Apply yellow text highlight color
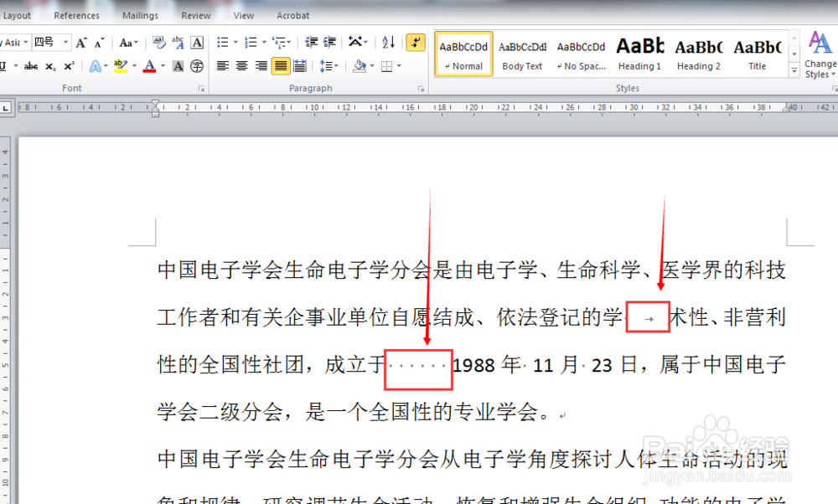The height and width of the screenshot is (504, 838). [121, 66]
